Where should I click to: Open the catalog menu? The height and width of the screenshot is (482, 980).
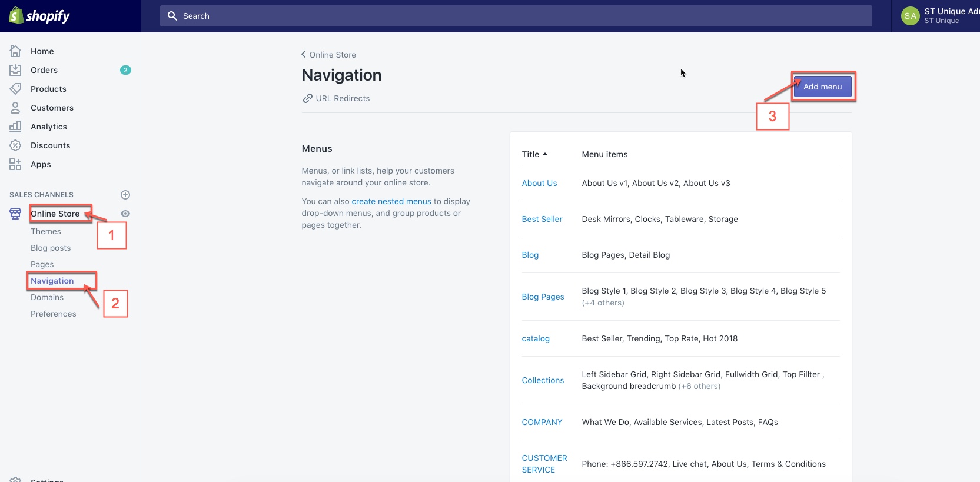[x=536, y=338]
